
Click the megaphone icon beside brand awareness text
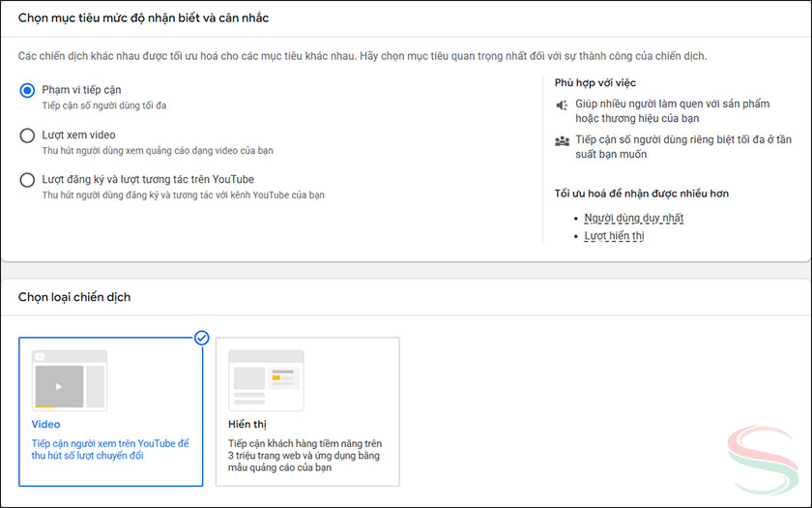click(x=562, y=105)
